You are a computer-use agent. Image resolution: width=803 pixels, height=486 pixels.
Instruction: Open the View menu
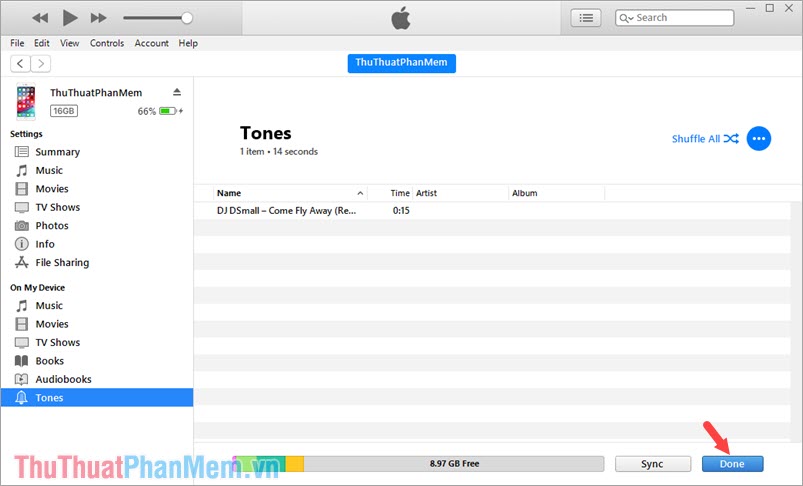(x=70, y=43)
